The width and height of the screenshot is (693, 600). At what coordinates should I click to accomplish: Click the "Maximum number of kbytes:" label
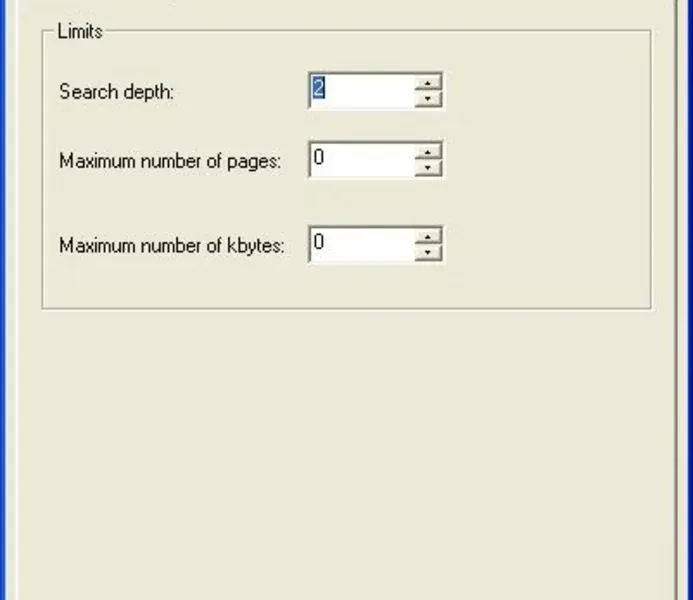click(172, 245)
